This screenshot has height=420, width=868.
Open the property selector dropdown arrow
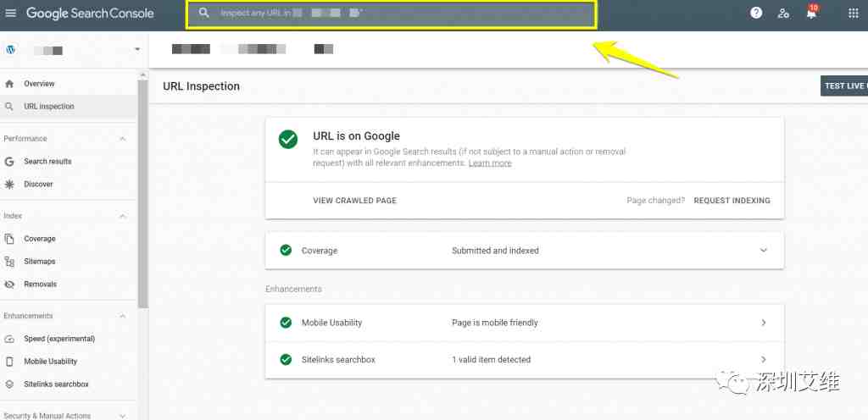tap(136, 50)
